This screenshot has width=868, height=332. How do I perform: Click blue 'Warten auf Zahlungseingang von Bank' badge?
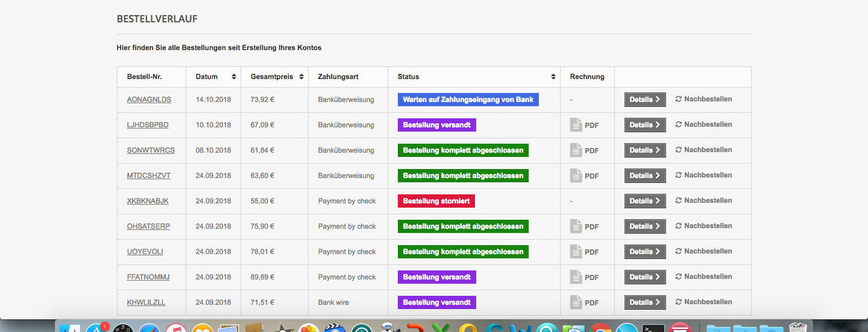(x=468, y=100)
